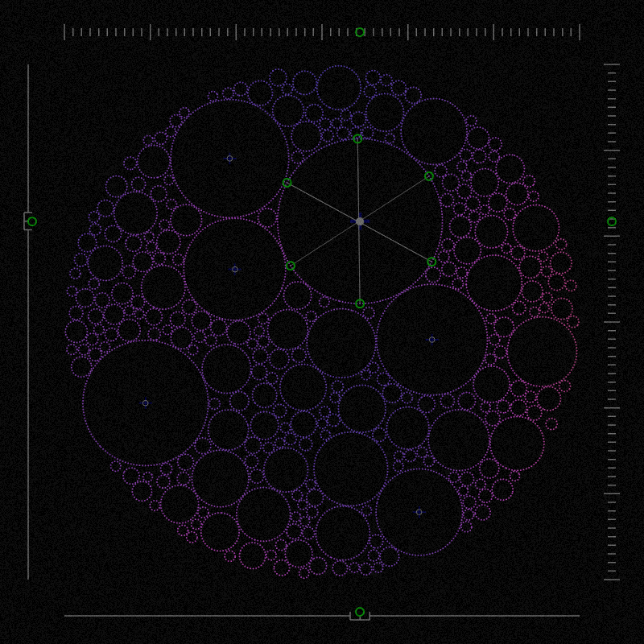Click the green handle on the bottom horizontal slider
644x644 pixels.
[360, 612]
